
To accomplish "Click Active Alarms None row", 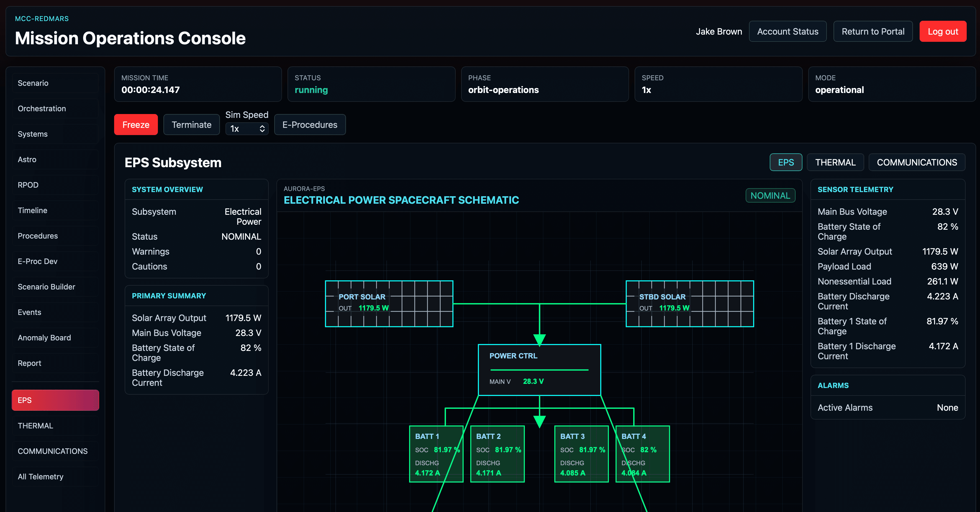I will [x=887, y=407].
